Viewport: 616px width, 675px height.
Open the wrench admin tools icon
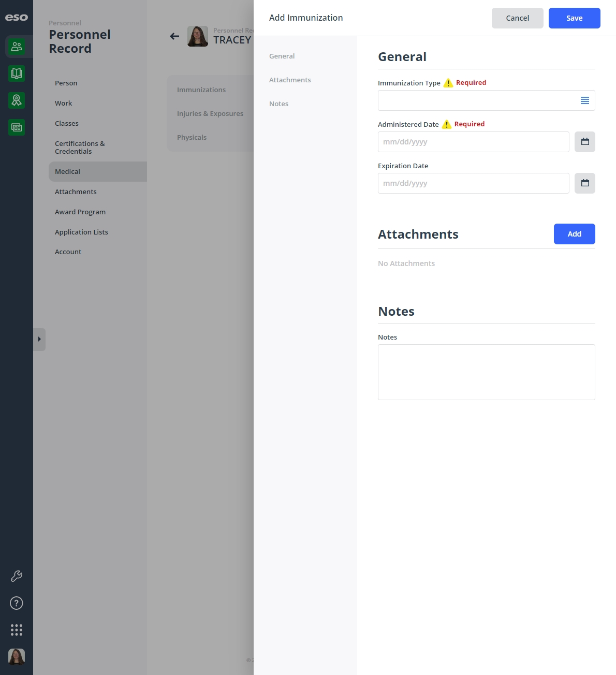point(17,576)
